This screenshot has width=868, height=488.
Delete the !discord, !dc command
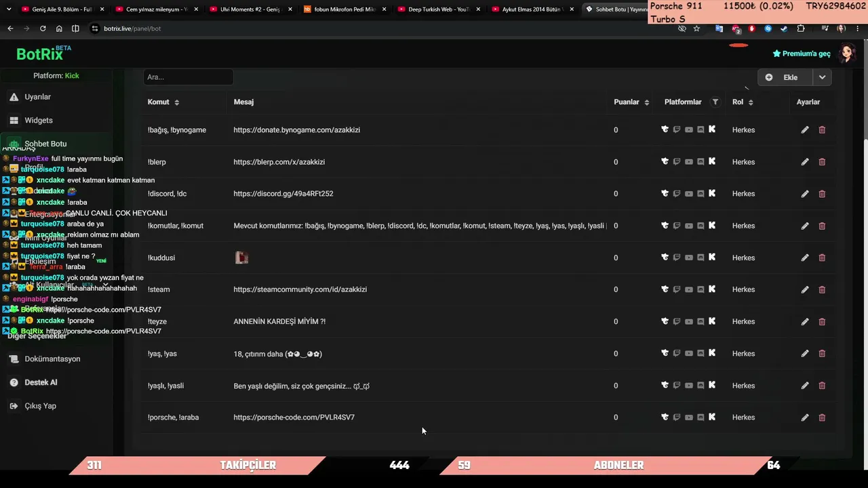(x=822, y=194)
